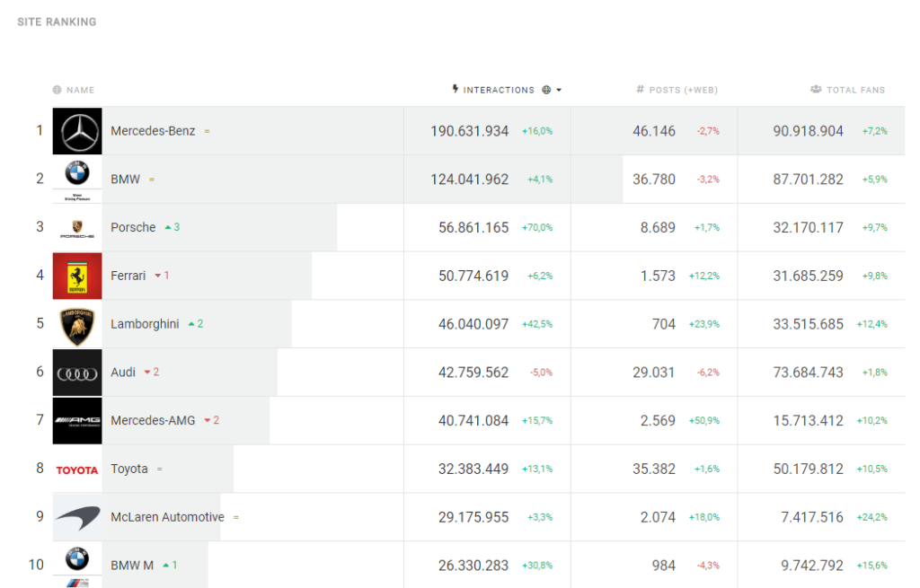Sort by the POSTS (+WEB) column header
The image size is (920, 588).
click(x=684, y=90)
